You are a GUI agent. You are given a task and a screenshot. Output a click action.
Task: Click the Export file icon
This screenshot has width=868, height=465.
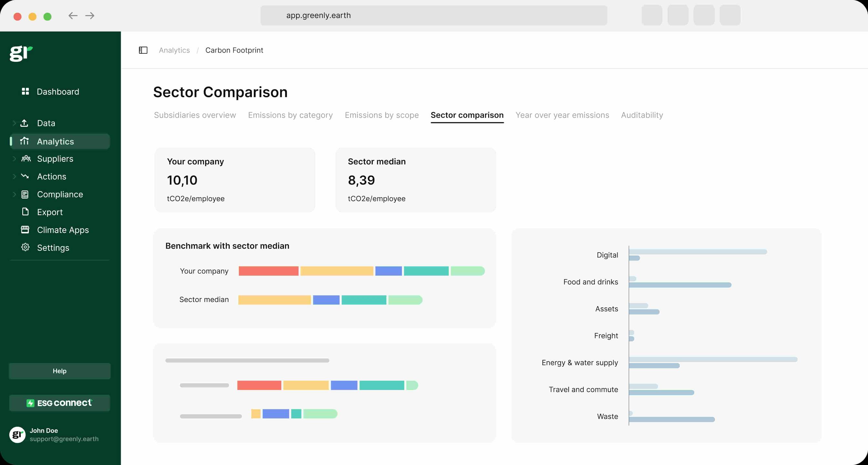pyautogui.click(x=25, y=212)
